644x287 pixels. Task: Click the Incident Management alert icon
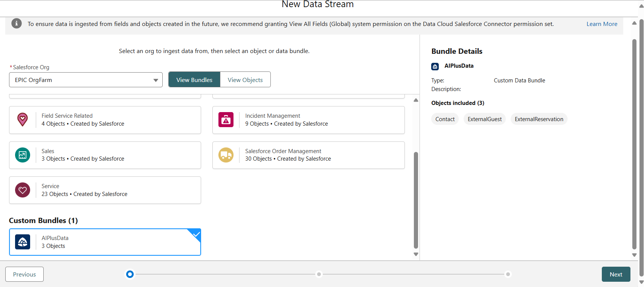(x=226, y=120)
